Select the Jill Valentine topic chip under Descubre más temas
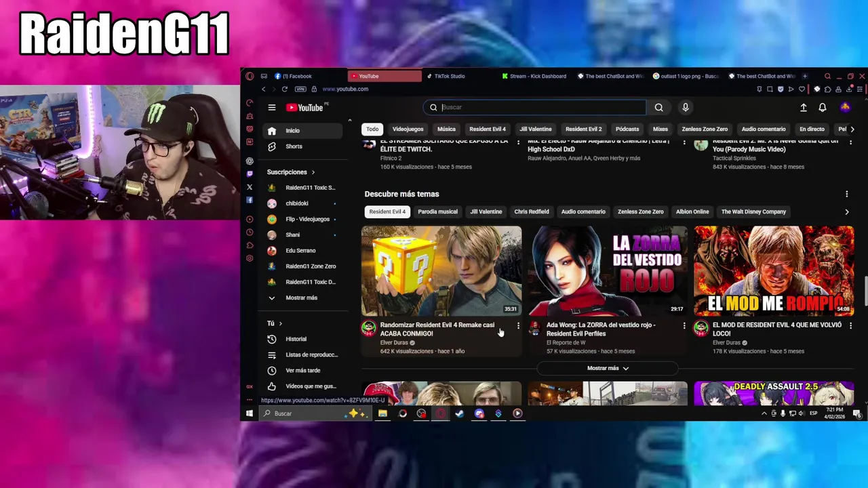Viewport: 868px width, 488px height. (486, 211)
